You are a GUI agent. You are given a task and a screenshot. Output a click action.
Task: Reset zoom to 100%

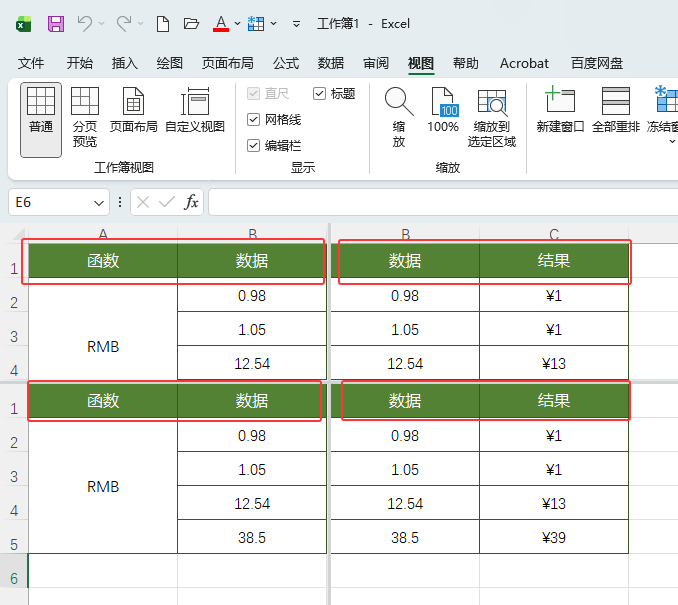[x=443, y=109]
